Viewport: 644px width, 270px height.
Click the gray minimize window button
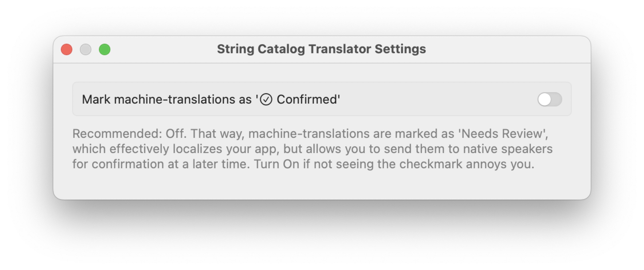click(x=86, y=49)
